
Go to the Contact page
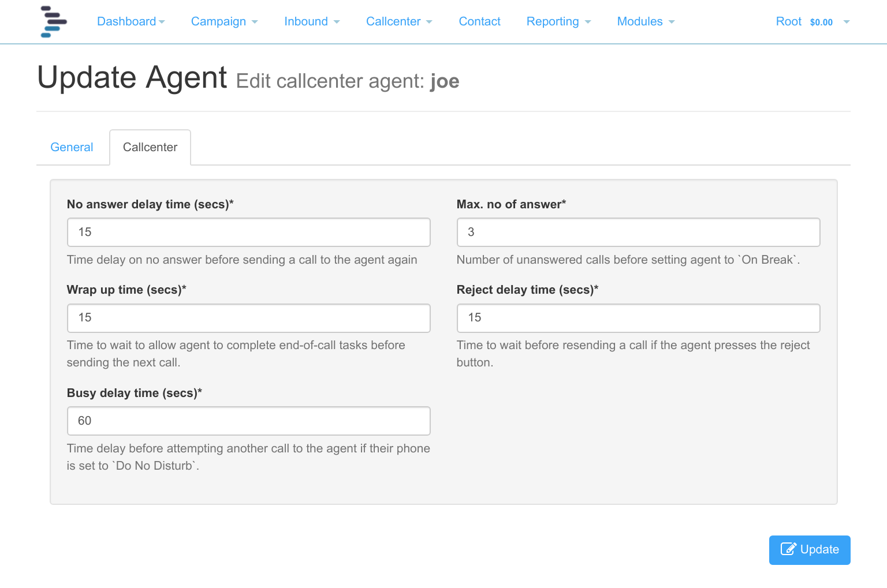coord(479,21)
